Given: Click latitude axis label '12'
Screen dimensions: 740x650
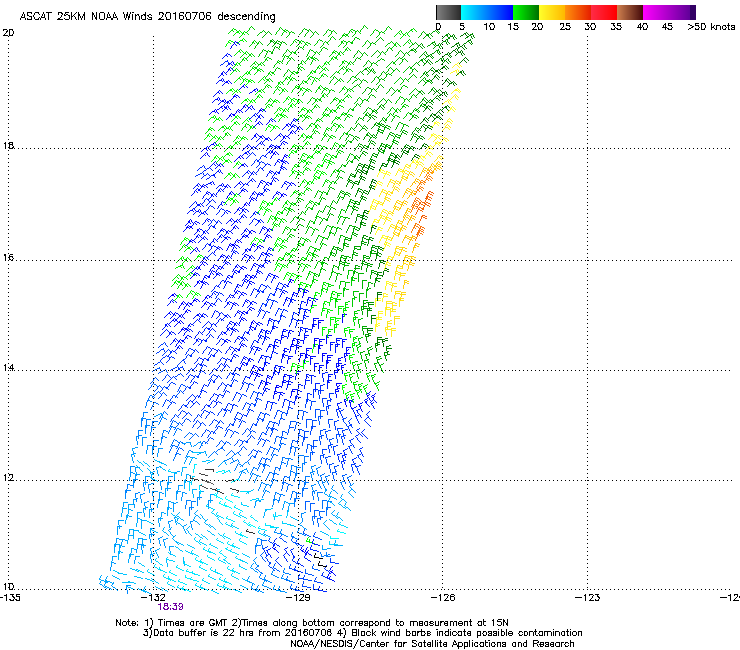Looking at the screenshot, I should pyautogui.click(x=8, y=477).
